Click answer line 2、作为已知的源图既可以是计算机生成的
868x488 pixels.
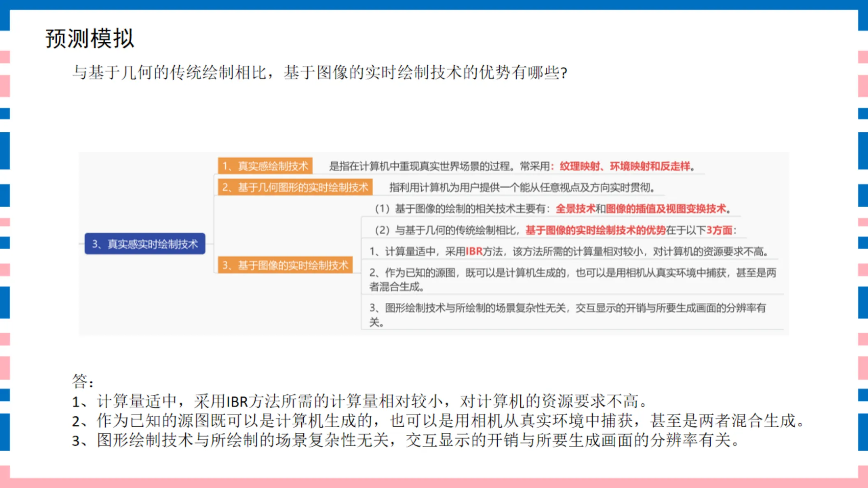click(438, 421)
